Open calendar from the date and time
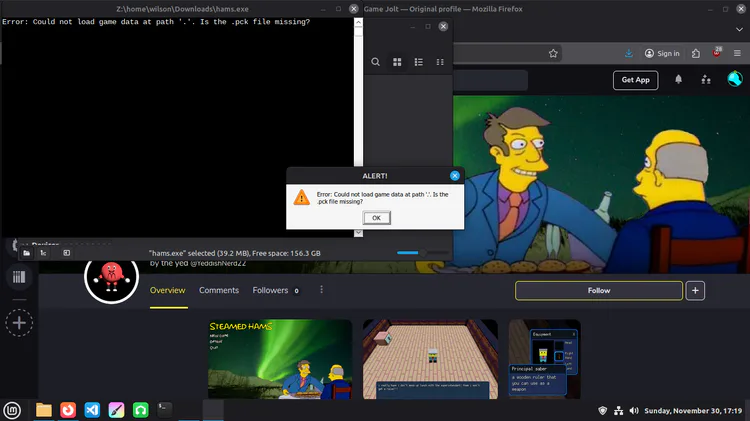The width and height of the screenshot is (750, 421). pyautogui.click(x=693, y=410)
